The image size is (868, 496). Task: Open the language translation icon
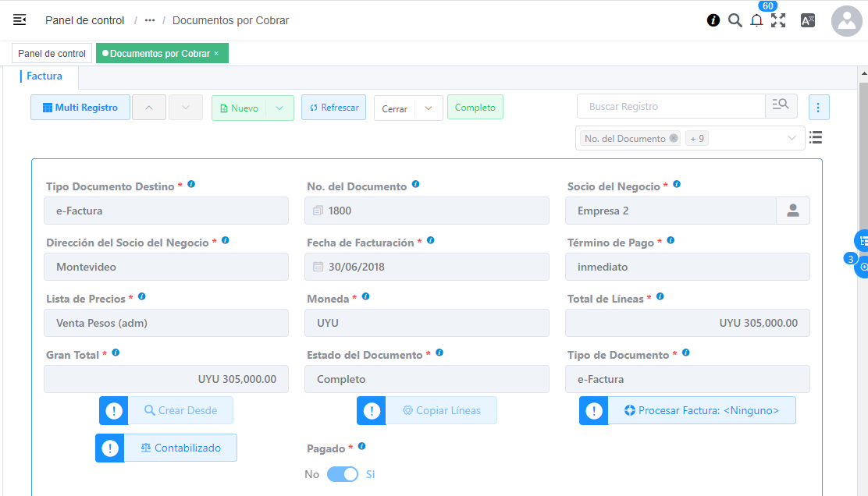(808, 21)
